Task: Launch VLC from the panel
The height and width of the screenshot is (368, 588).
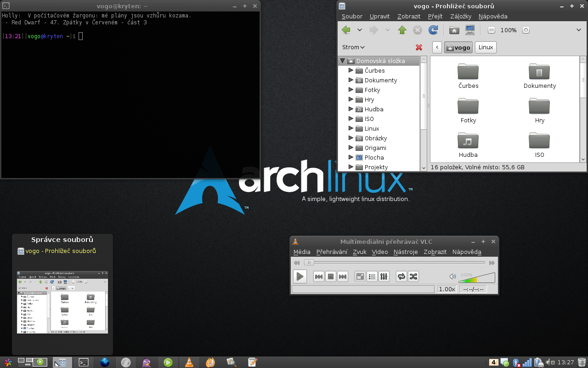Action: [x=189, y=362]
